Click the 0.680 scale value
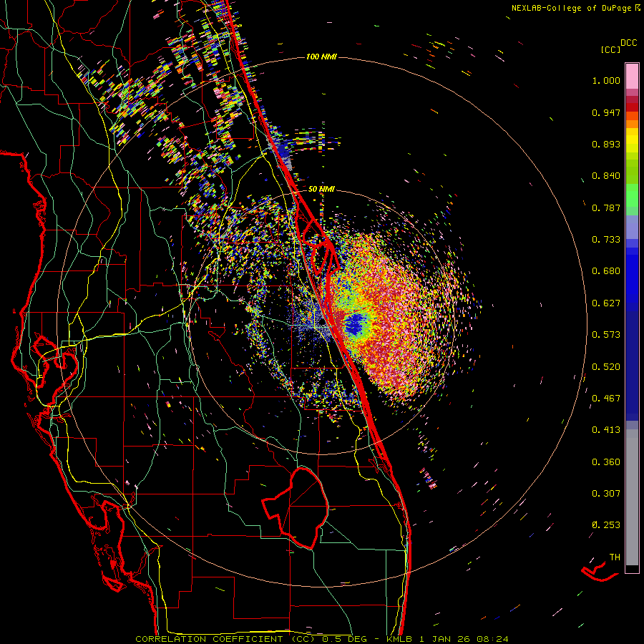The image size is (644, 644). [x=606, y=271]
